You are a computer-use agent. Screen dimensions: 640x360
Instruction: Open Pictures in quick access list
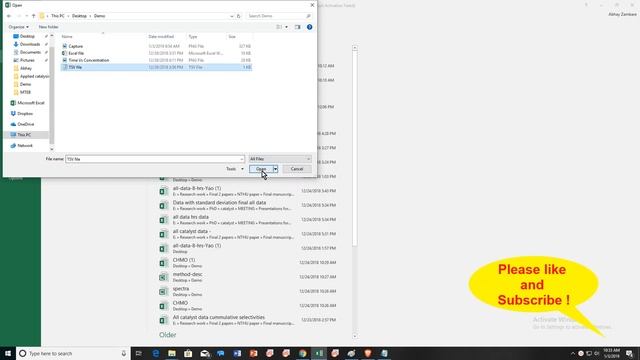[24, 60]
